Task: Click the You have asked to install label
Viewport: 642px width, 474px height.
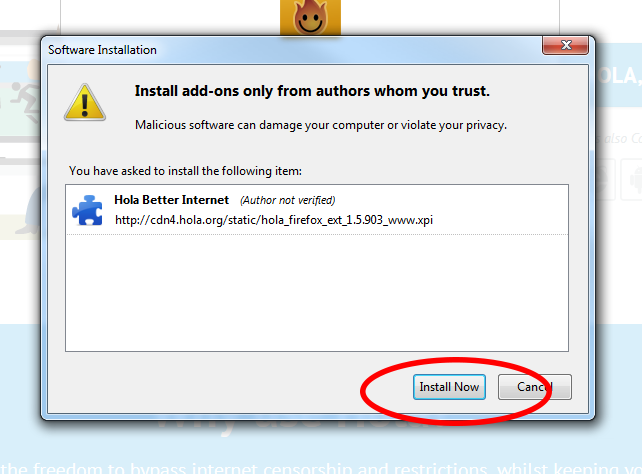Action: [185, 171]
